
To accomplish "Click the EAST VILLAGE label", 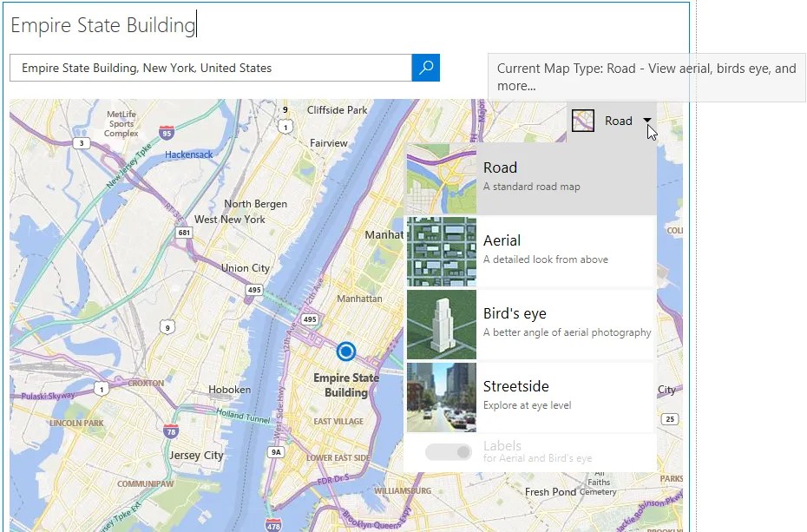I will click(338, 422).
